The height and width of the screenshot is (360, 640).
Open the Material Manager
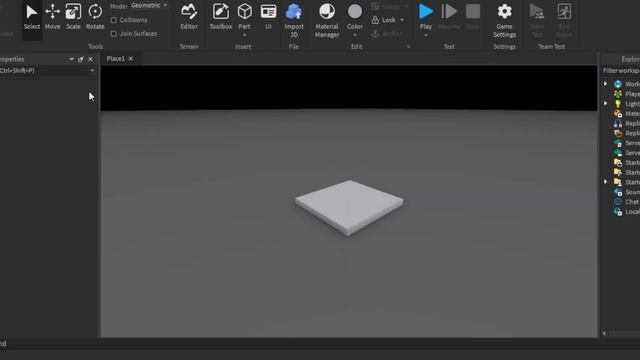click(x=327, y=20)
